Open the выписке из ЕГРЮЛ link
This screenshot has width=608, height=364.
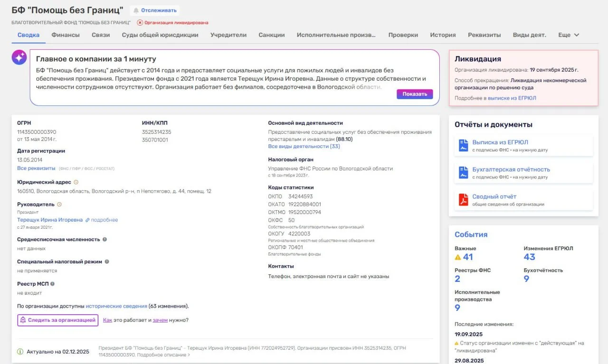tap(512, 98)
